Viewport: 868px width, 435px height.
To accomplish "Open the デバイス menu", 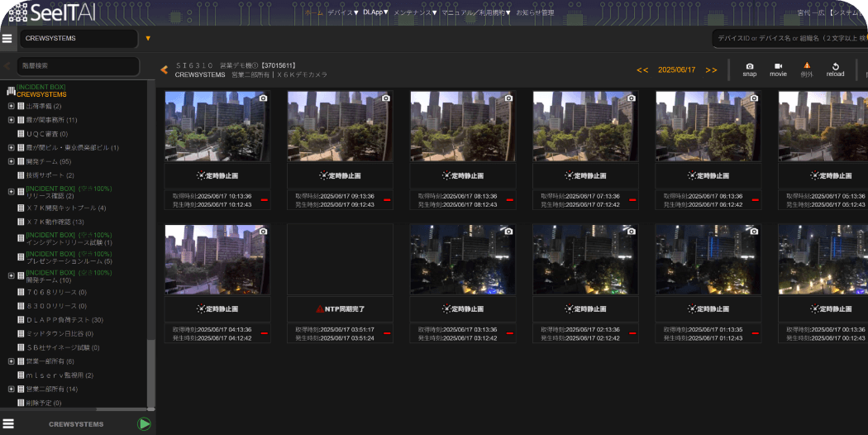I will pyautogui.click(x=342, y=12).
